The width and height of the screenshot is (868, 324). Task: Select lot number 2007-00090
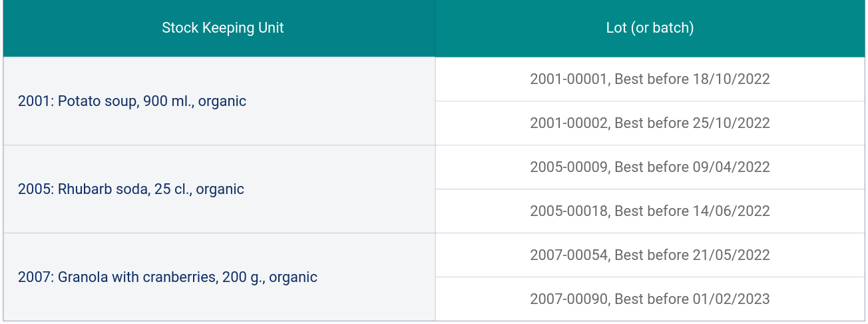click(569, 299)
